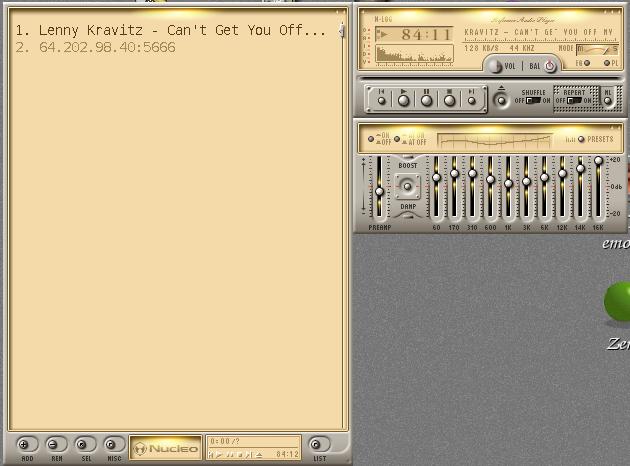Click mini stop icon in playlist footer
Image resolution: width=630 pixels, height=466 pixels.
[x=239, y=454]
